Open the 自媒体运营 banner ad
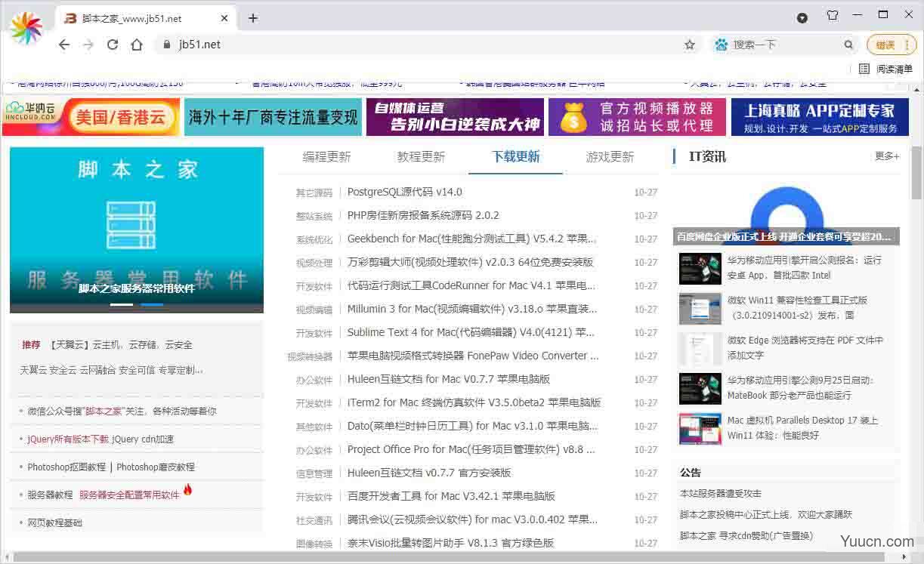The width and height of the screenshot is (924, 564). point(455,117)
